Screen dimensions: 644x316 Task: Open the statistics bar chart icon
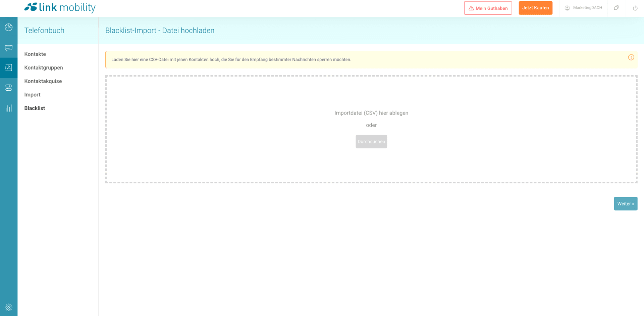click(9, 108)
